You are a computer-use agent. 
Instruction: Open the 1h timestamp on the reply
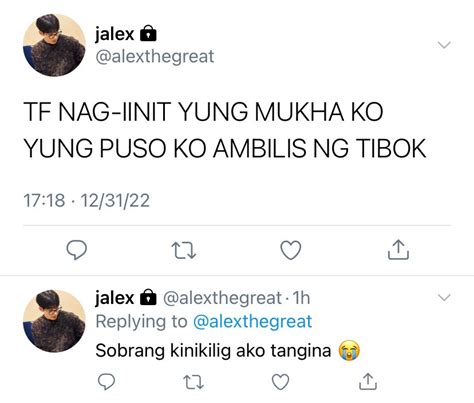(x=301, y=298)
